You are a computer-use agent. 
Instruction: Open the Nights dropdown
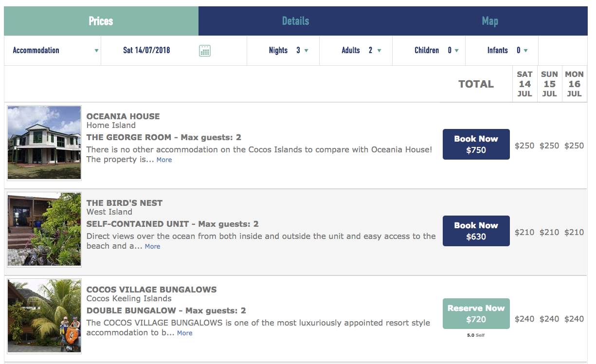(x=289, y=50)
